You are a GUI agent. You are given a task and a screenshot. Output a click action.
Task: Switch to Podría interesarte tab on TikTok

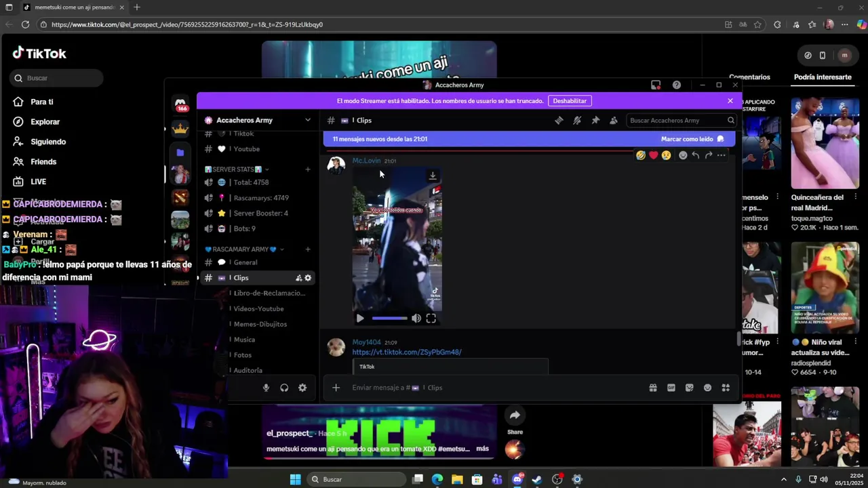[823, 77]
